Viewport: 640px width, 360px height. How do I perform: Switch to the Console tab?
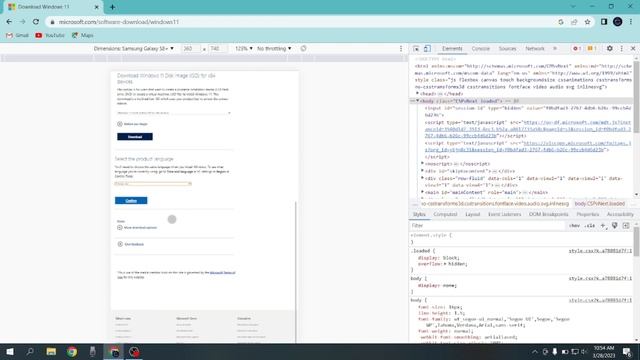[x=480, y=49]
